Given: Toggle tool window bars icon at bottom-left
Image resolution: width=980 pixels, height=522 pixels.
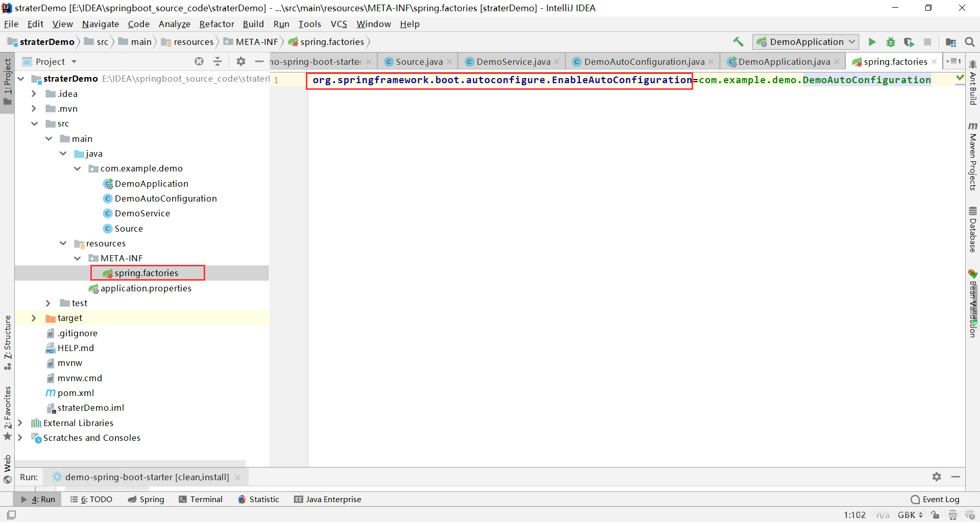Looking at the screenshot, I should pyautogui.click(x=11, y=514).
